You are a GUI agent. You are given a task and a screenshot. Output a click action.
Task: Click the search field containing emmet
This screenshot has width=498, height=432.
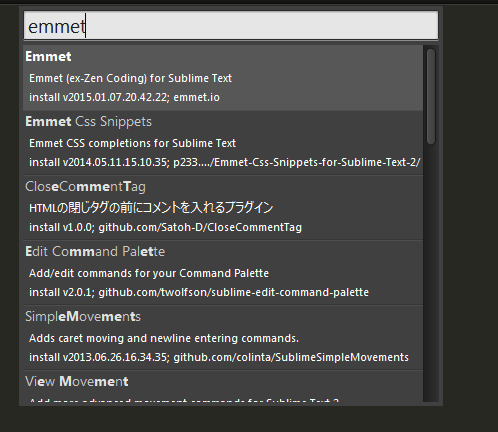pyautogui.click(x=231, y=26)
